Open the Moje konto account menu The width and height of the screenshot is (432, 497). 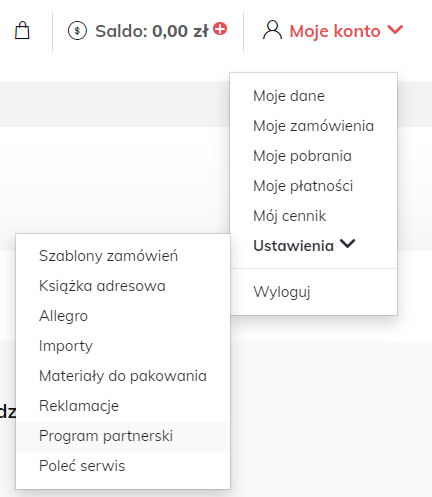tap(335, 31)
